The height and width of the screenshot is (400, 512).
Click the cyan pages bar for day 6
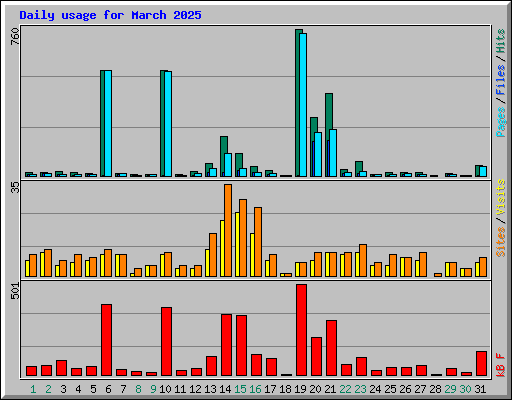coord(108,123)
